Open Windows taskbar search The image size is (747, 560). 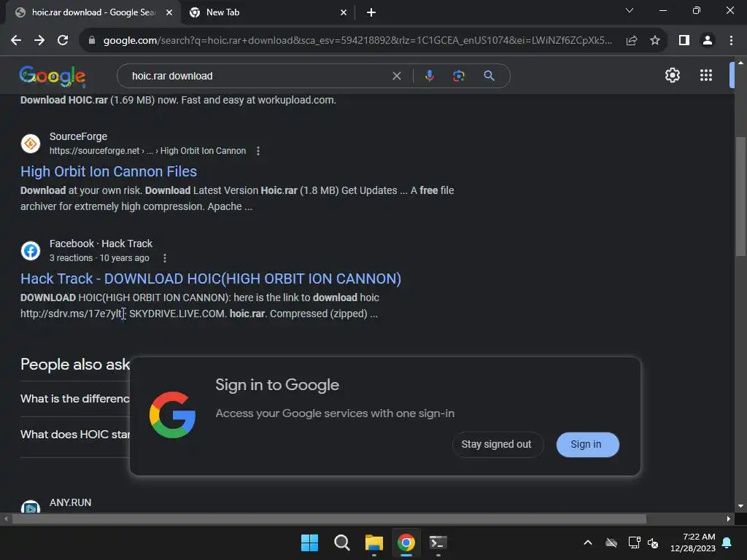[341, 542]
